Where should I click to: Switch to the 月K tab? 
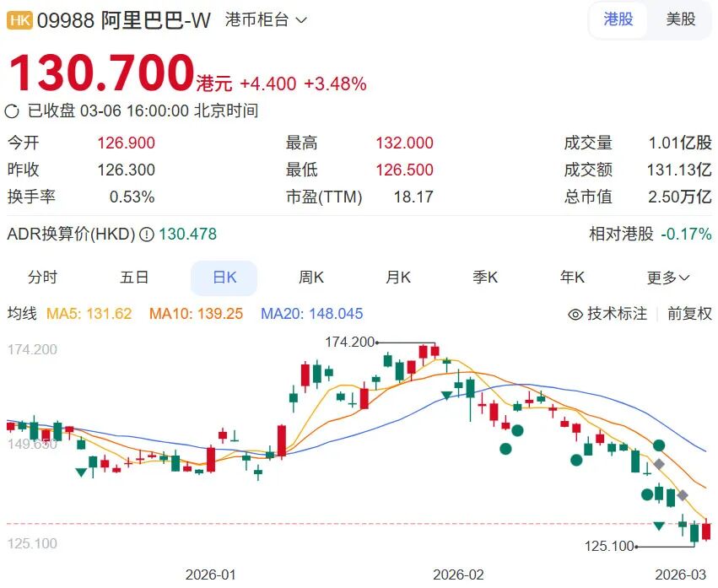pyautogui.click(x=398, y=278)
